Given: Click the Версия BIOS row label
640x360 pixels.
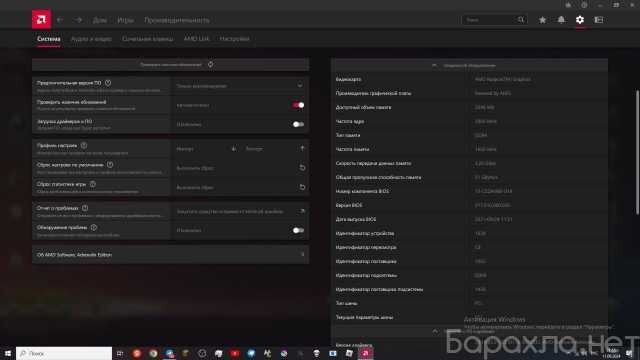Looking at the screenshot, I should point(349,205).
